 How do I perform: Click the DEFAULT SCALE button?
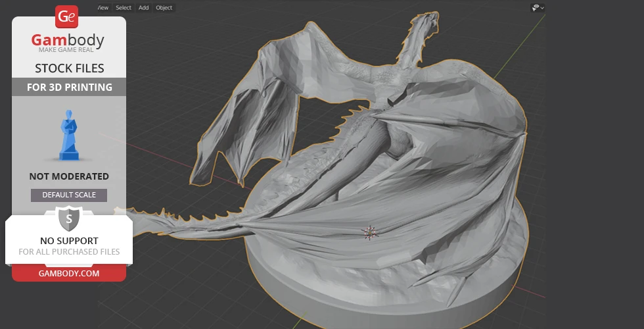coord(69,195)
